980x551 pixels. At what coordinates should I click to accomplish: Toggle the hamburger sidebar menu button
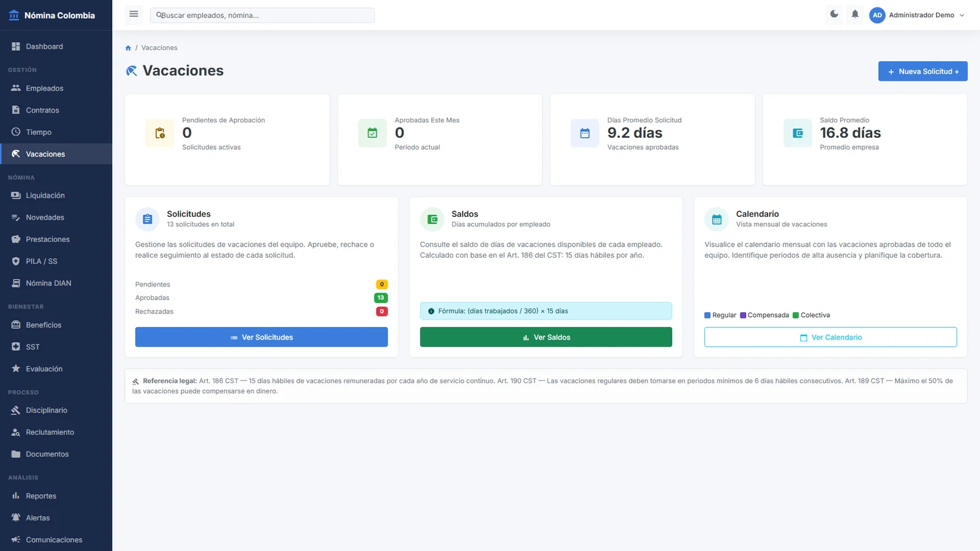[x=134, y=15]
